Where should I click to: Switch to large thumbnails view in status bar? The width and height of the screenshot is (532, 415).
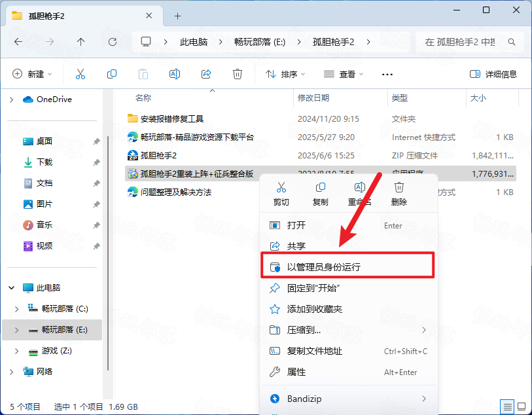[521, 406]
